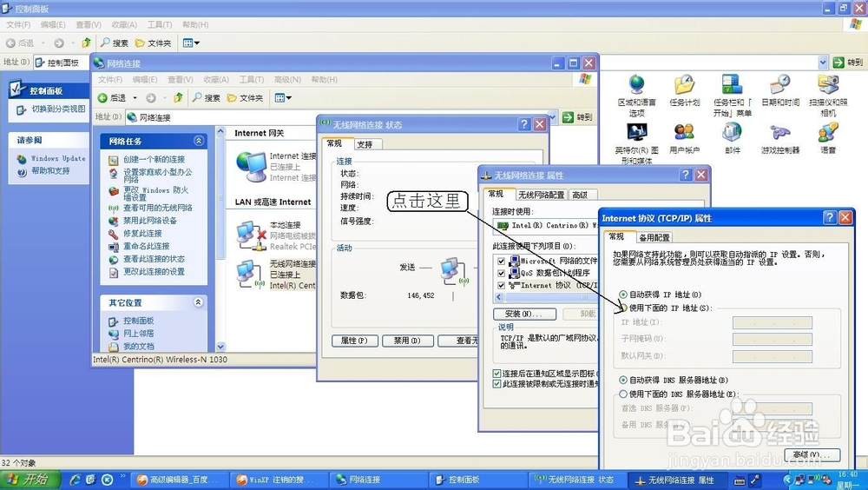Click 更改此连接的设置 task
868x490 pixels.
(154, 272)
